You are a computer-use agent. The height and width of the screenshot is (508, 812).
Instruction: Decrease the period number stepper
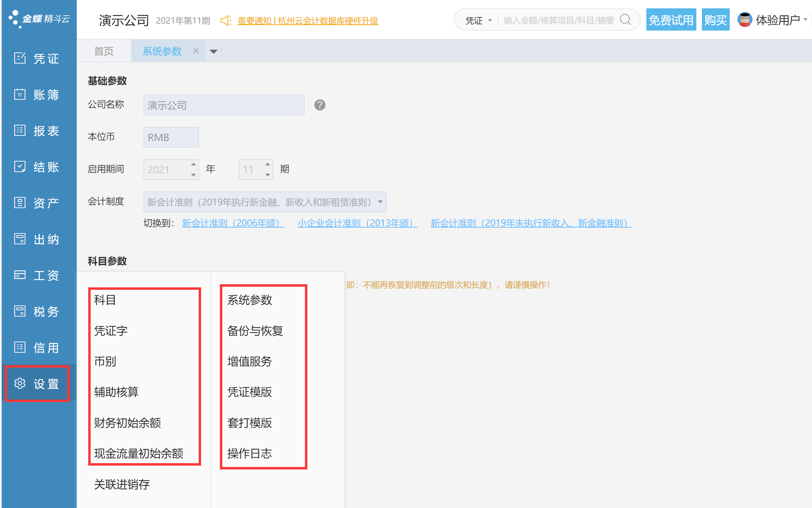(x=268, y=175)
